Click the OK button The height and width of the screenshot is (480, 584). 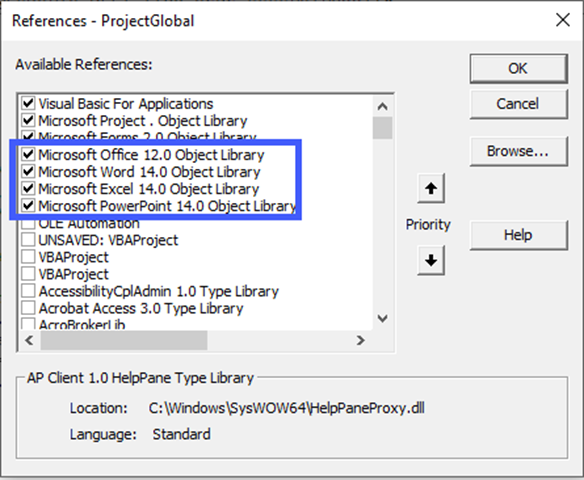(x=518, y=69)
